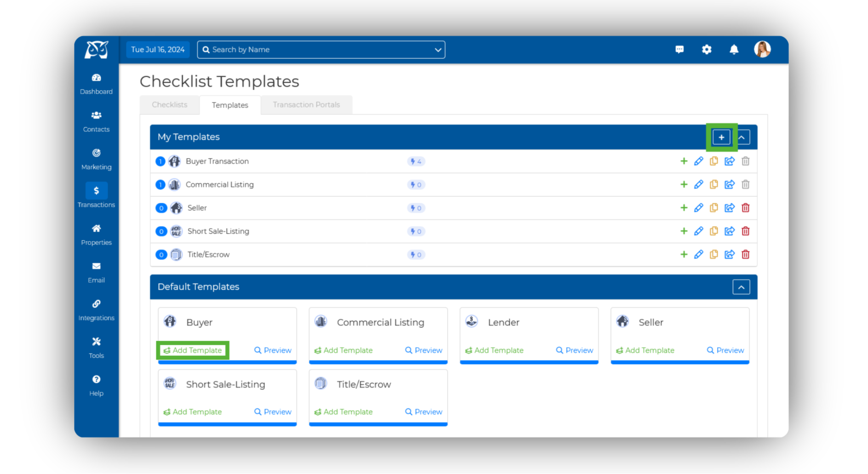Delete the Seller template
The height and width of the screenshot is (474, 868).
[x=746, y=208]
